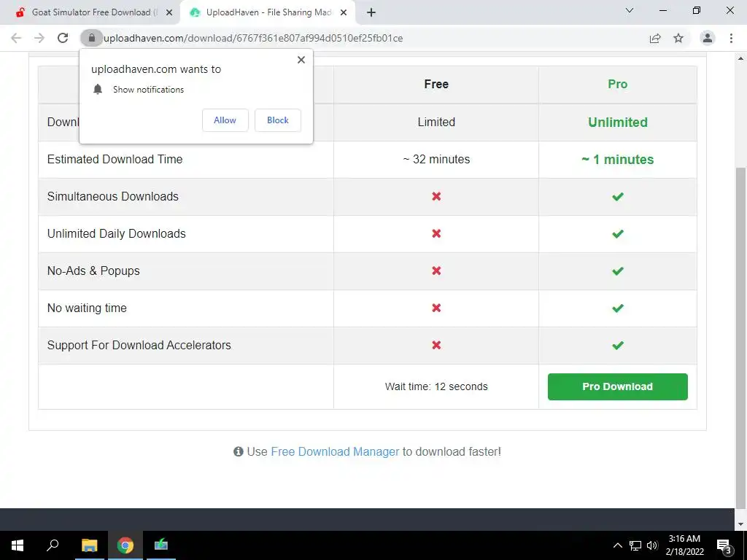The image size is (747, 560).
Task: Click the address bar URL
Action: tap(253, 38)
